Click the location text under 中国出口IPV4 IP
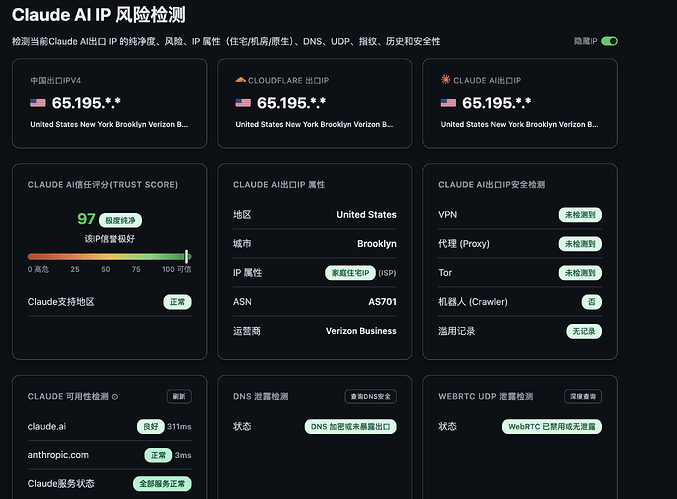This screenshot has width=677, height=499. click(x=109, y=124)
